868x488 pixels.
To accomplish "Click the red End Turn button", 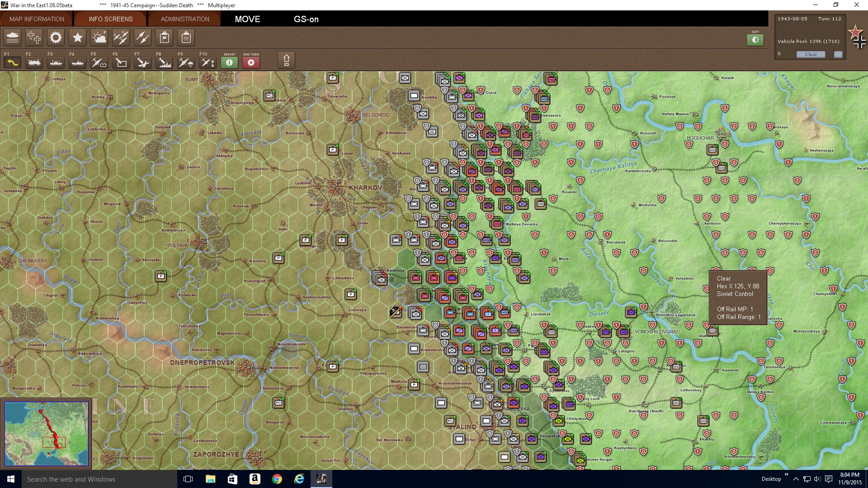I will click(x=251, y=63).
